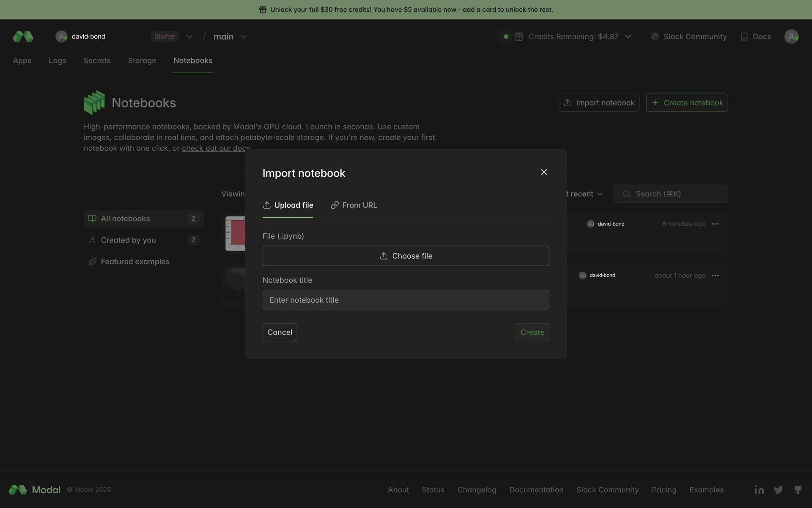Image resolution: width=812 pixels, height=508 pixels.
Task: Select Featured examples in sidebar
Action: click(x=144, y=262)
